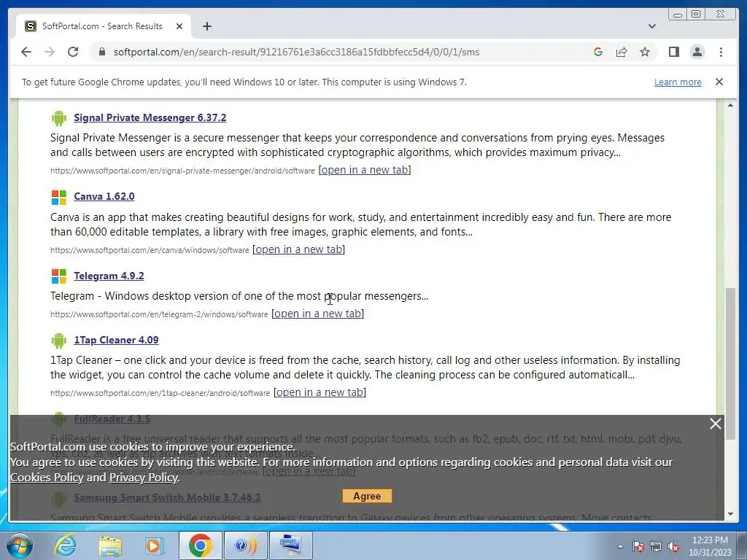Open Canva result in a new tab
The height and width of the screenshot is (560, 747).
point(298,249)
